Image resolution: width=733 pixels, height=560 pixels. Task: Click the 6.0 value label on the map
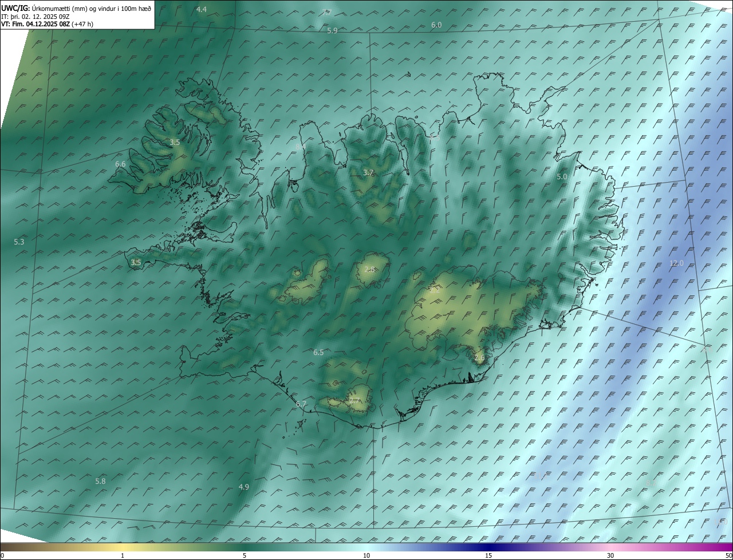click(x=436, y=25)
